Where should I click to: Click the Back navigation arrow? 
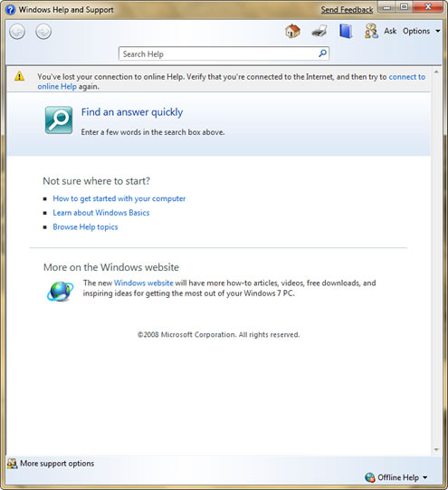click(x=17, y=32)
